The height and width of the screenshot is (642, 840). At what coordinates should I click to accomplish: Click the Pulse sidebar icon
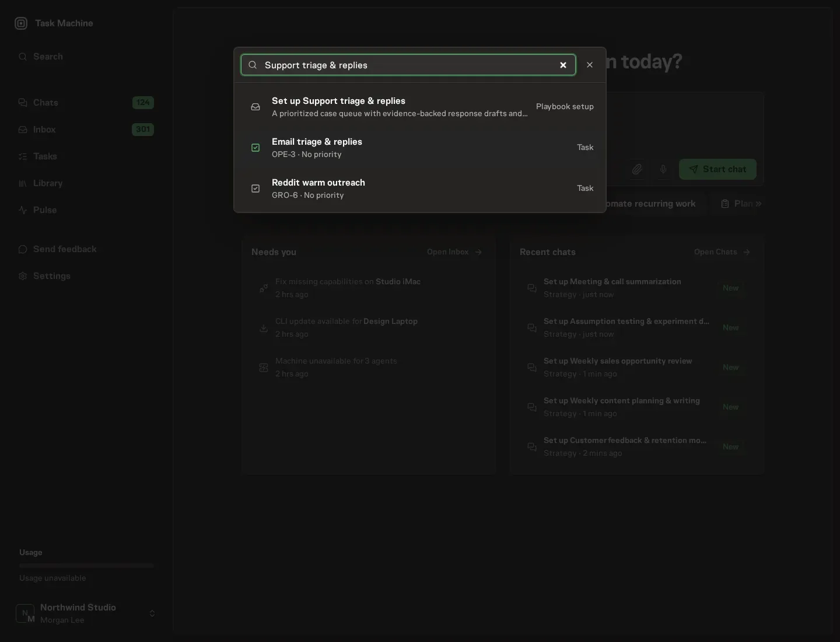[x=23, y=210]
